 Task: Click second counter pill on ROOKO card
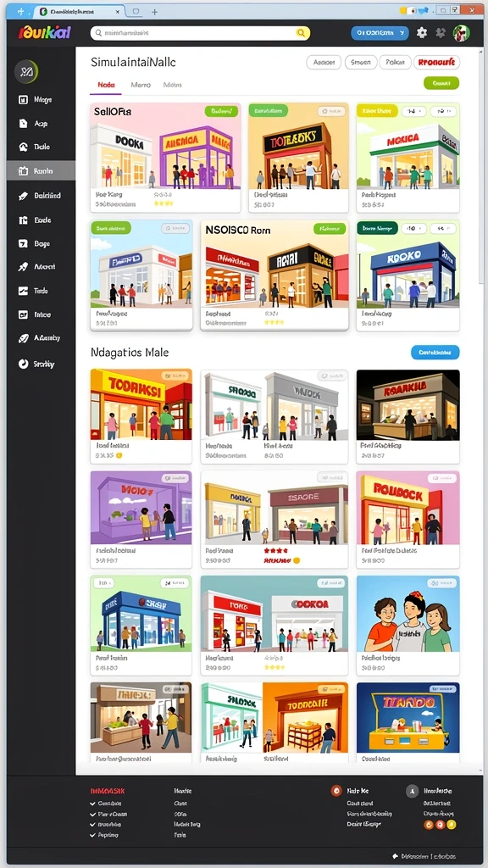[x=442, y=228]
